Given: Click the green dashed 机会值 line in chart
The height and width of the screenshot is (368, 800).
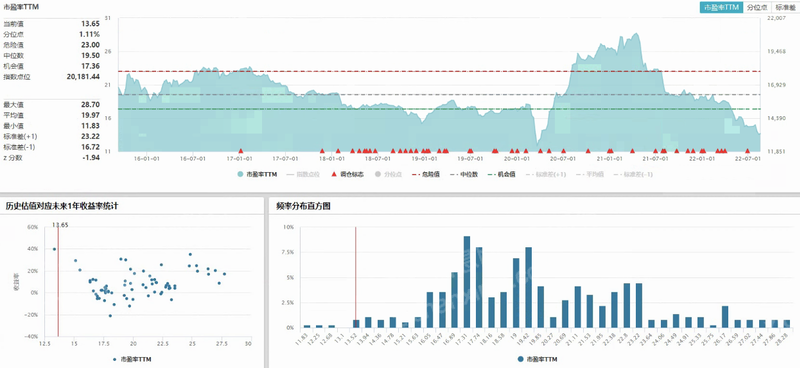Looking at the screenshot, I should point(439,109).
